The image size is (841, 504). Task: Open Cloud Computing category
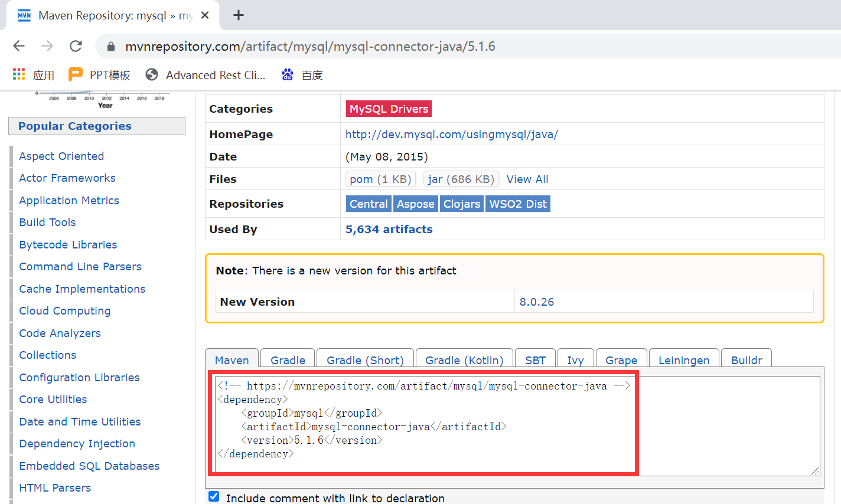pyautogui.click(x=65, y=310)
